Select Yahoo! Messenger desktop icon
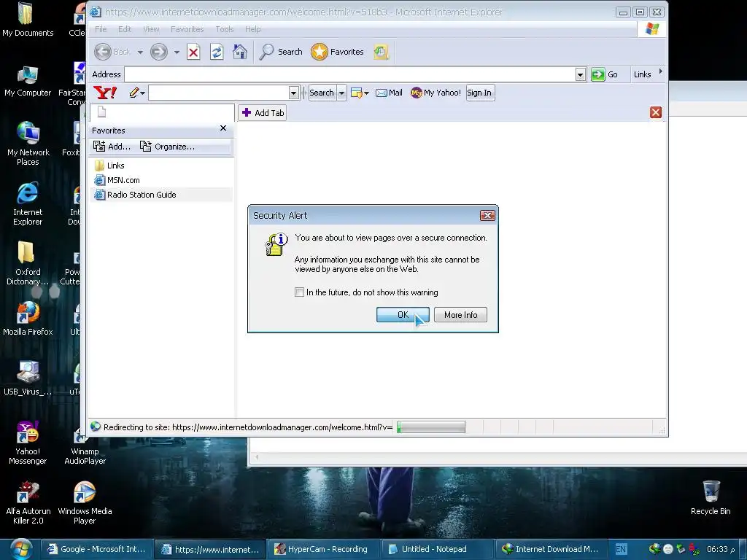747x560 pixels. tap(28, 443)
